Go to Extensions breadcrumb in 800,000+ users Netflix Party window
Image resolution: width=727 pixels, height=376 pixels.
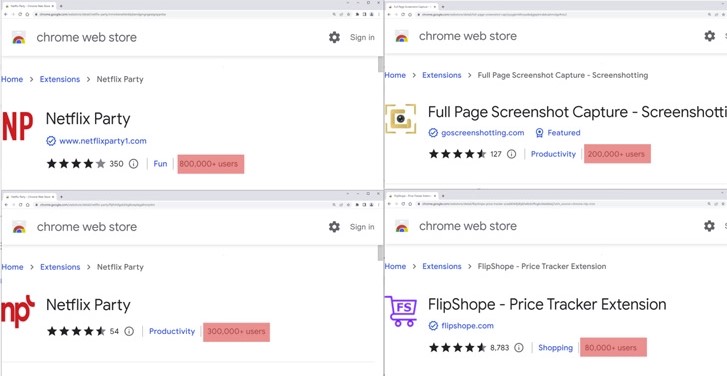click(x=60, y=79)
